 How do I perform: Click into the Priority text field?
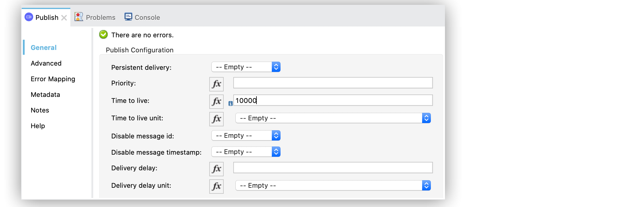[x=333, y=83]
